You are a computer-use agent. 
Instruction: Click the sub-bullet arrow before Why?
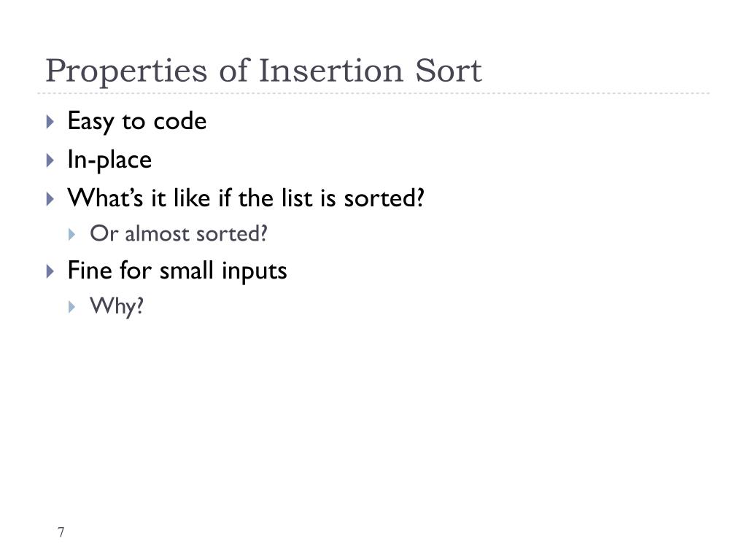tap(72, 307)
